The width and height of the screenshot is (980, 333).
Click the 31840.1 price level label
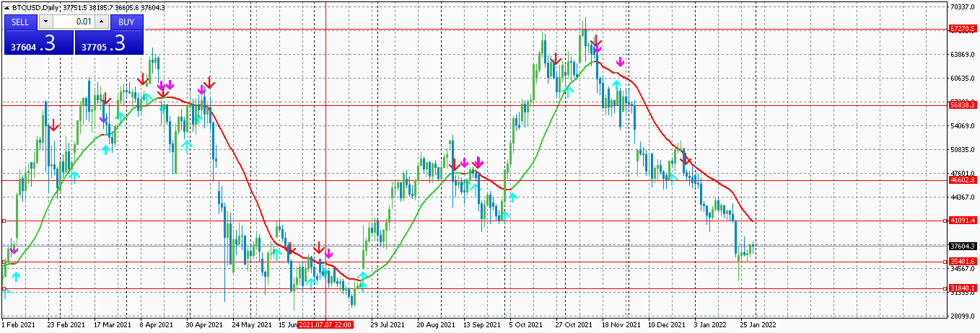point(963,288)
